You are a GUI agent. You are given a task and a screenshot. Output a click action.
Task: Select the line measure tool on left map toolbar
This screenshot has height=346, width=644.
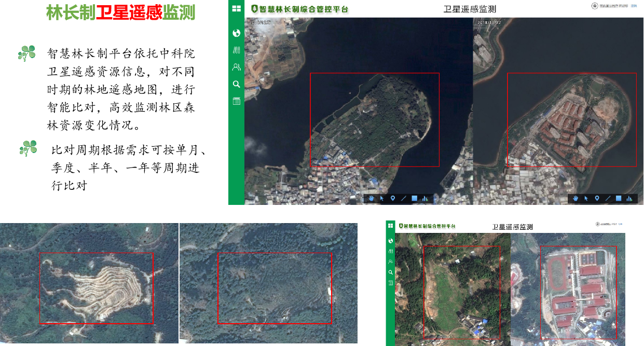(x=403, y=198)
